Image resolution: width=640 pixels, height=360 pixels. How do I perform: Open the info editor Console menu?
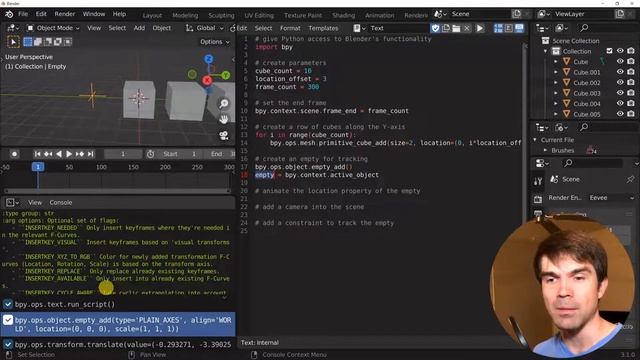coord(61,202)
